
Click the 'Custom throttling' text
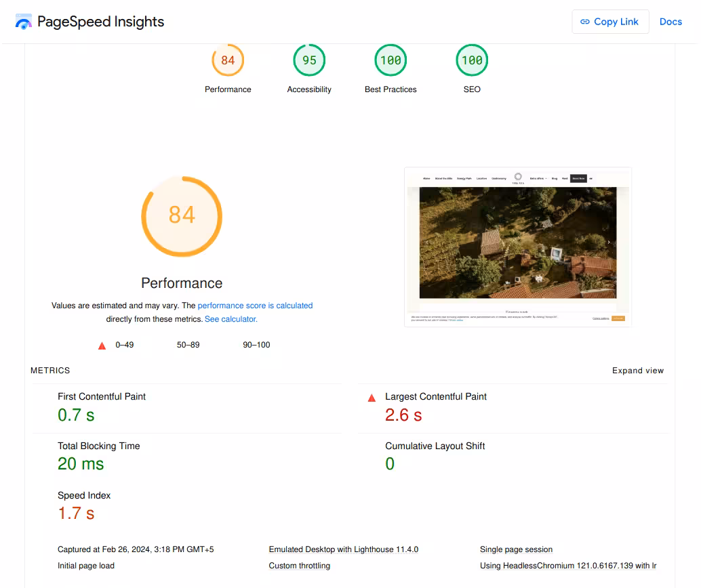coord(300,566)
